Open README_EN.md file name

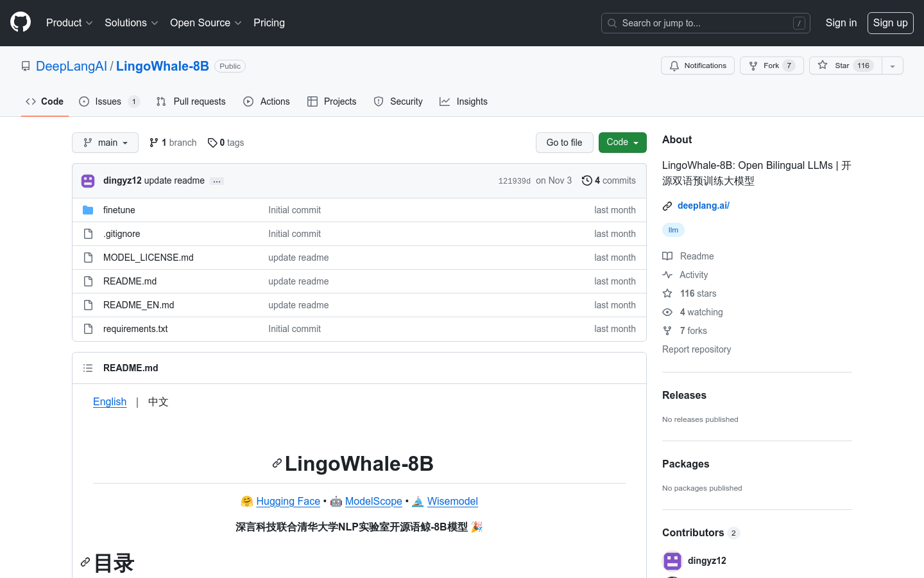tap(139, 305)
